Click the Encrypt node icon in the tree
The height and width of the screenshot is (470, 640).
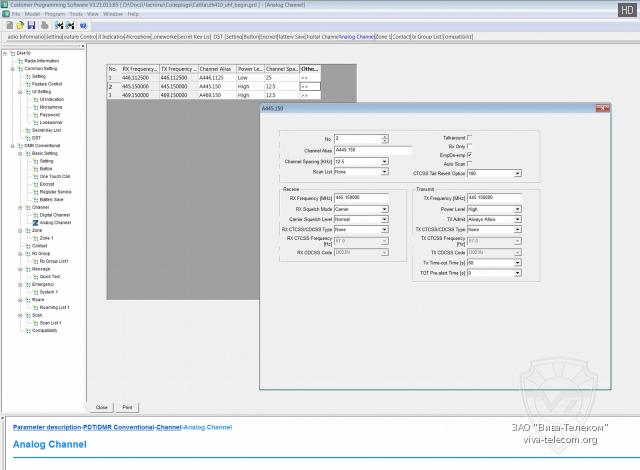(x=36, y=184)
